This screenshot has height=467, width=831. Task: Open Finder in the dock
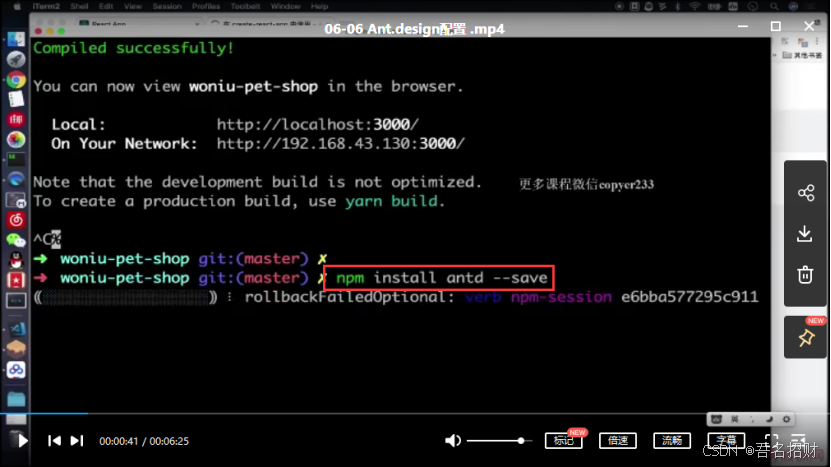[16, 40]
